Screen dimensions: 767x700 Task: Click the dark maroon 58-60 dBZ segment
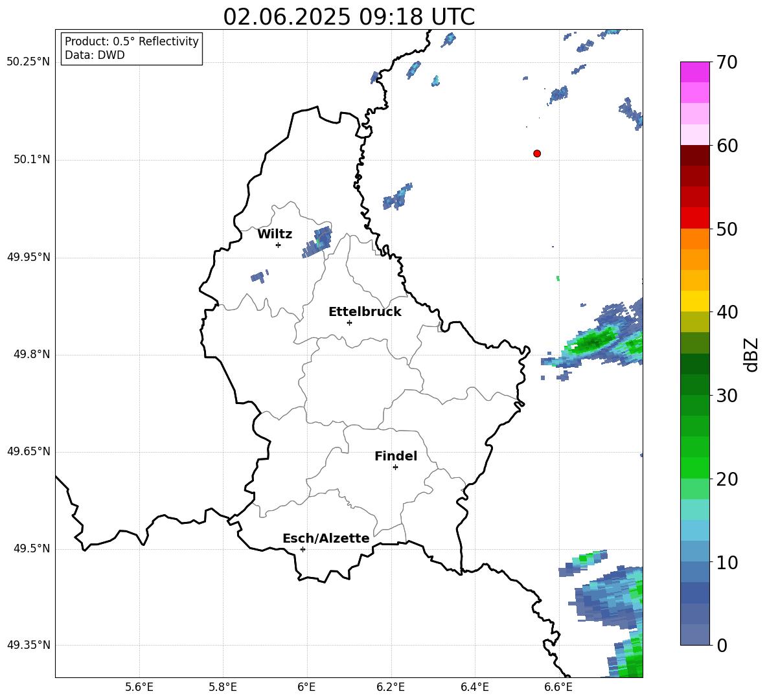tap(695, 155)
